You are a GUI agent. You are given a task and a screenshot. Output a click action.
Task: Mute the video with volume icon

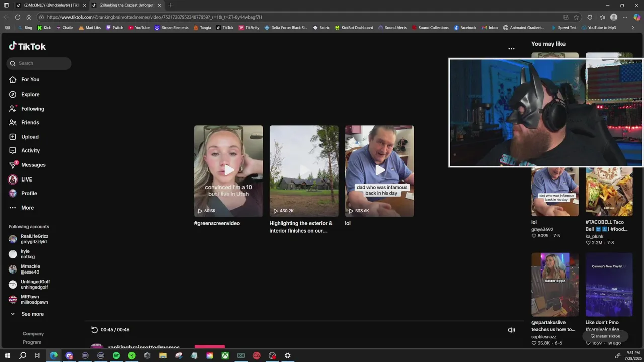pyautogui.click(x=511, y=330)
